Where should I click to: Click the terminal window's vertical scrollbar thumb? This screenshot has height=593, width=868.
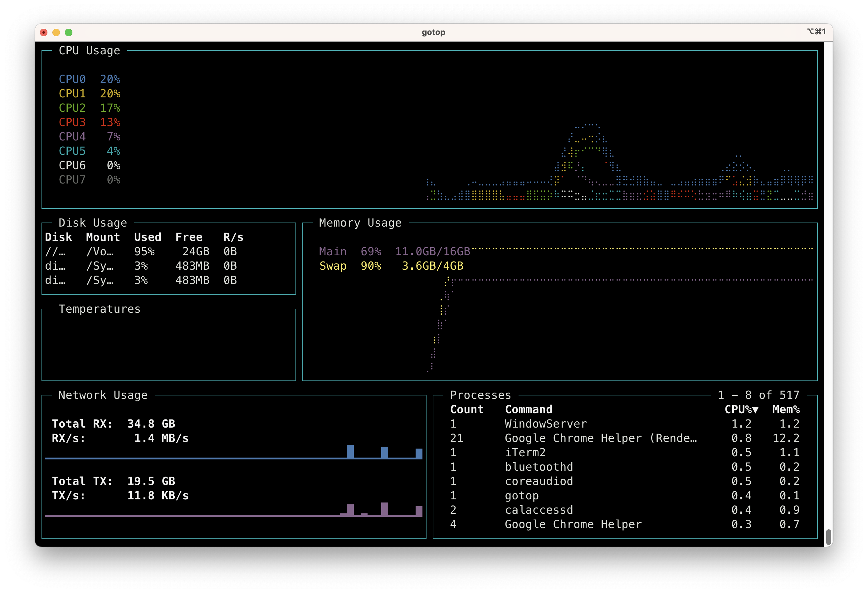[x=828, y=537]
